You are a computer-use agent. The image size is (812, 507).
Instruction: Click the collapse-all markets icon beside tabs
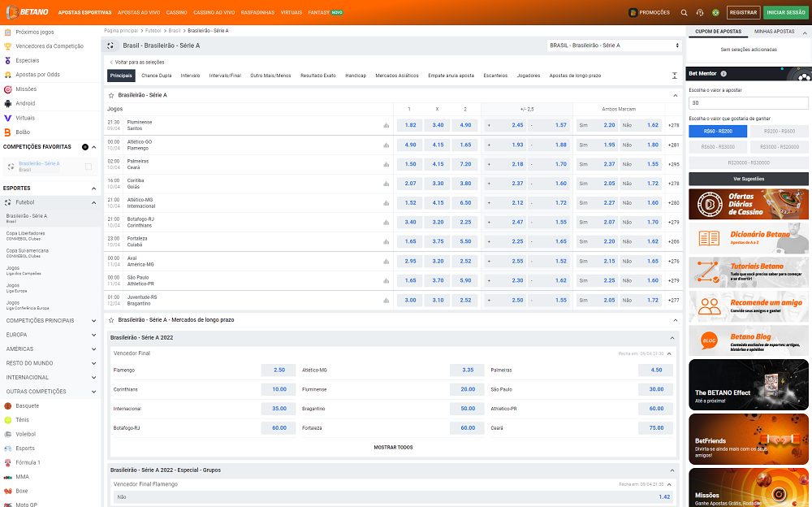point(674,76)
